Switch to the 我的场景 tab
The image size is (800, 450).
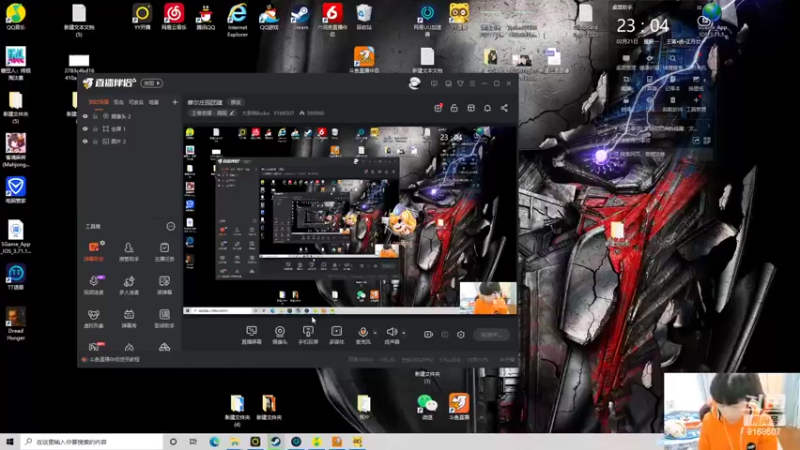point(98,102)
